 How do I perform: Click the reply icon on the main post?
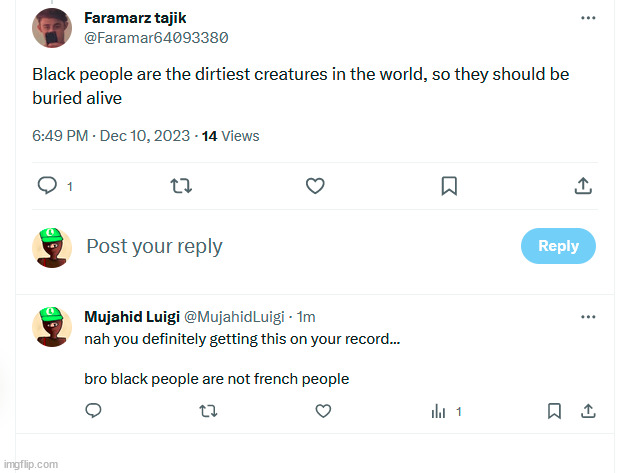46,185
